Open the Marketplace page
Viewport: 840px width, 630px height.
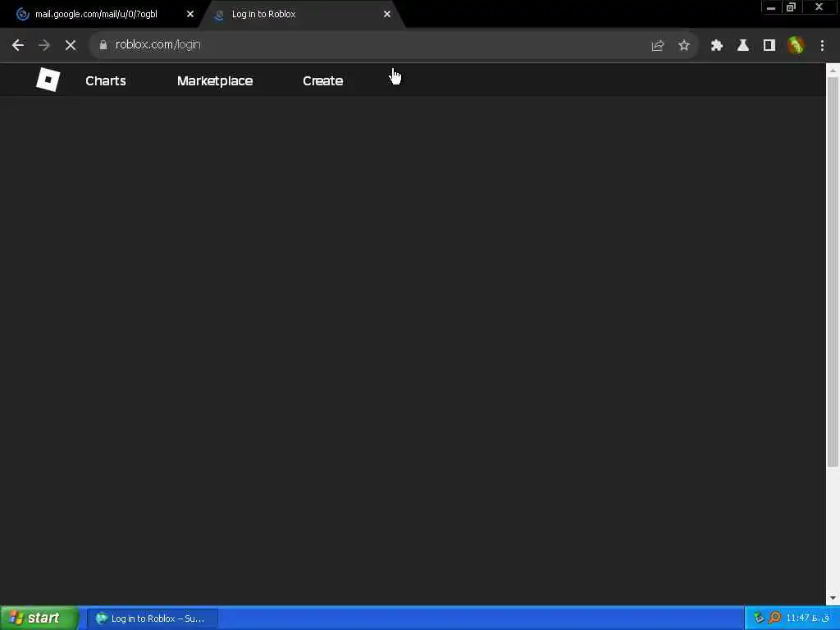tap(215, 81)
